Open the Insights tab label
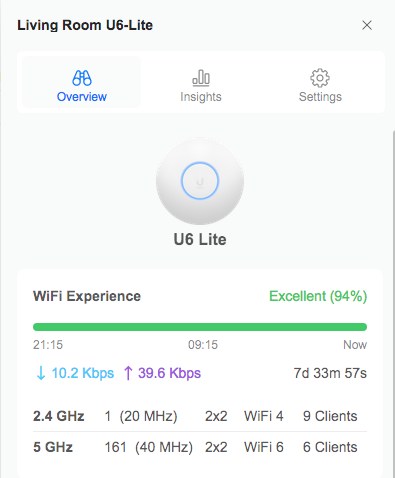Viewport: 395px width, 478px height. point(201,97)
